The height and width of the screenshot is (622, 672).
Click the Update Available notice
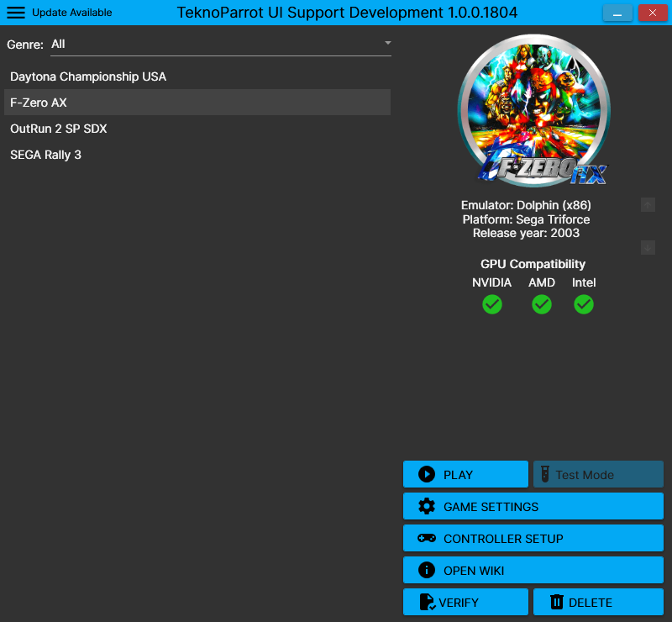[x=72, y=13]
